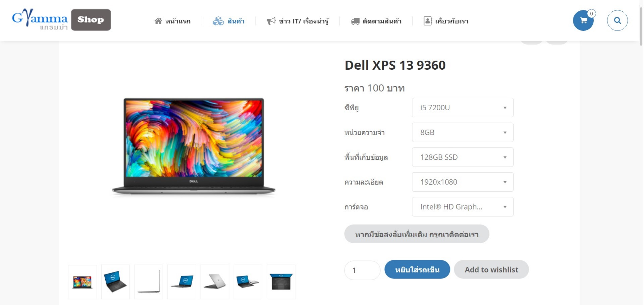Open the หน่วยความจำ dropdown showing 8GB
Screen dimensions: 644x305
(x=463, y=132)
